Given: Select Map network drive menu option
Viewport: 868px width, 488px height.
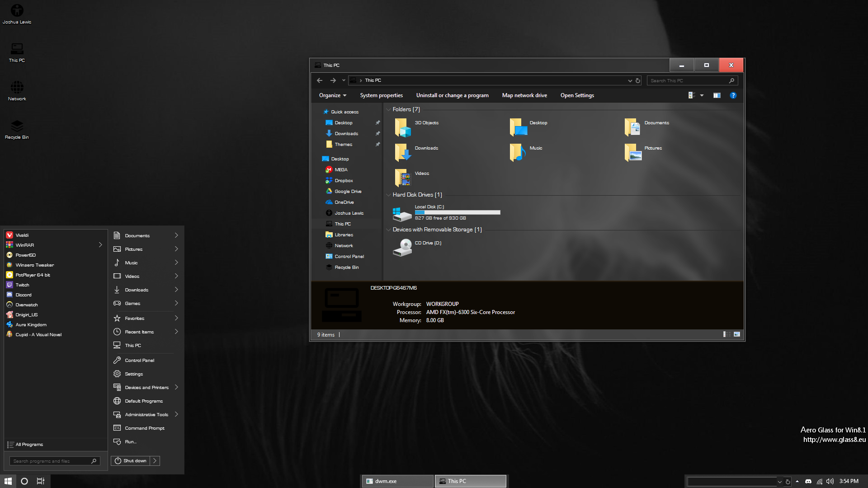Looking at the screenshot, I should (x=524, y=95).
